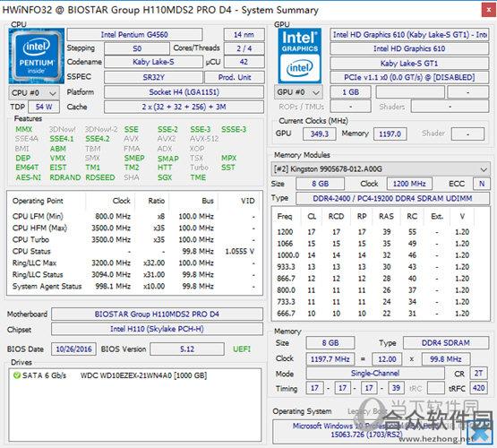The width and height of the screenshot is (497, 448).
Task: Open the GPU #0 selector dropdown
Action: [x=298, y=92]
